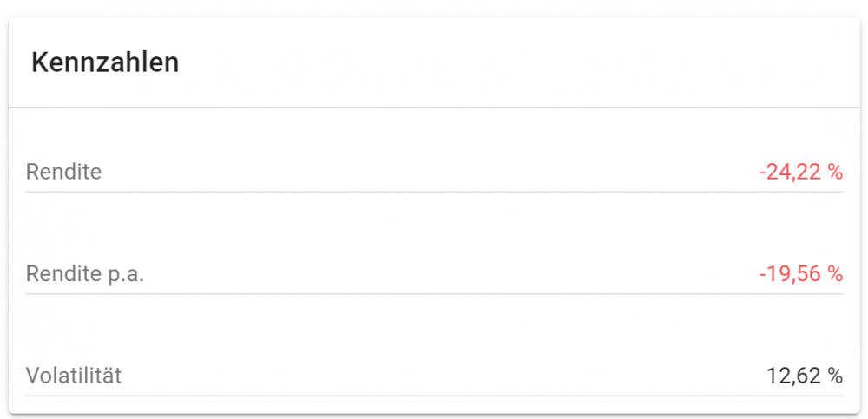
Task: Click the percent sign after 12,62
Action: coord(835,376)
